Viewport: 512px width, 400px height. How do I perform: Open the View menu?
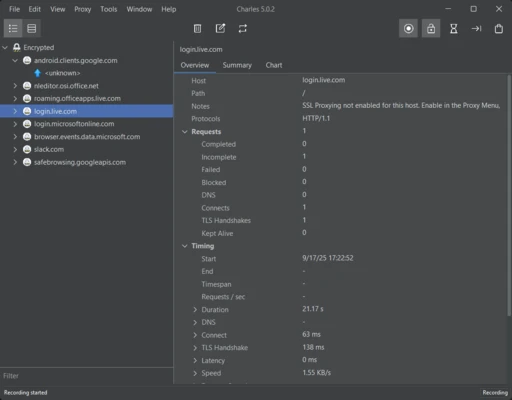[x=58, y=9]
